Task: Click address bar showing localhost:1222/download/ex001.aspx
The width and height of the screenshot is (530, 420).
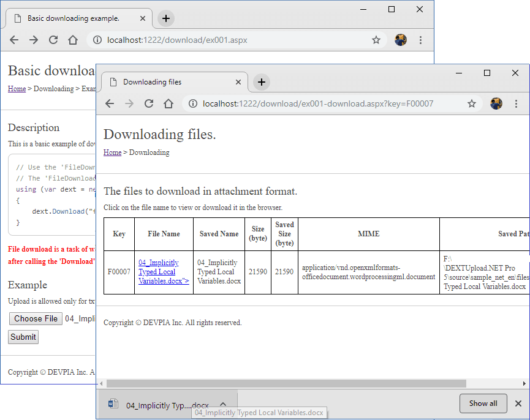Action: click(x=237, y=40)
